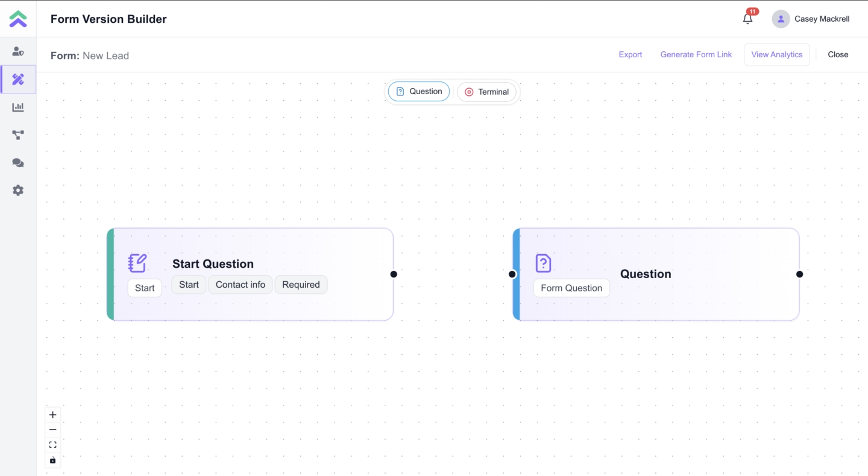
Task: Open the workflow diagram sidebar icon
Action: pyautogui.click(x=18, y=135)
